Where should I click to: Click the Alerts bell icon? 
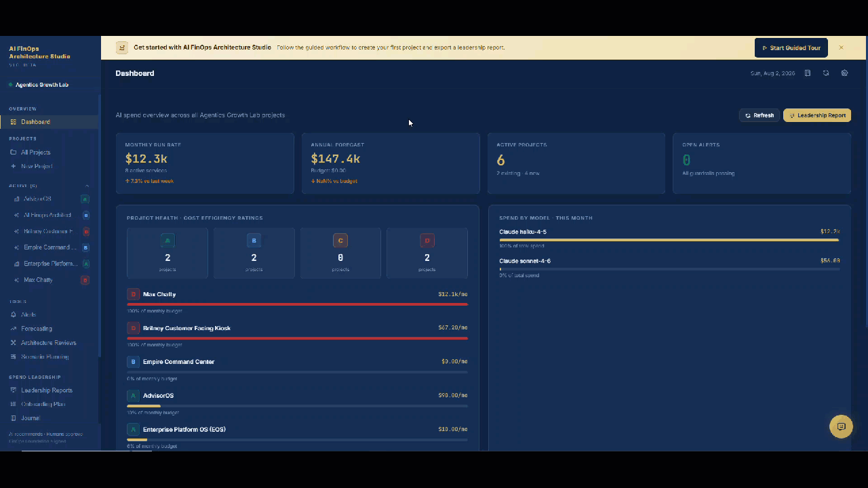(14, 314)
